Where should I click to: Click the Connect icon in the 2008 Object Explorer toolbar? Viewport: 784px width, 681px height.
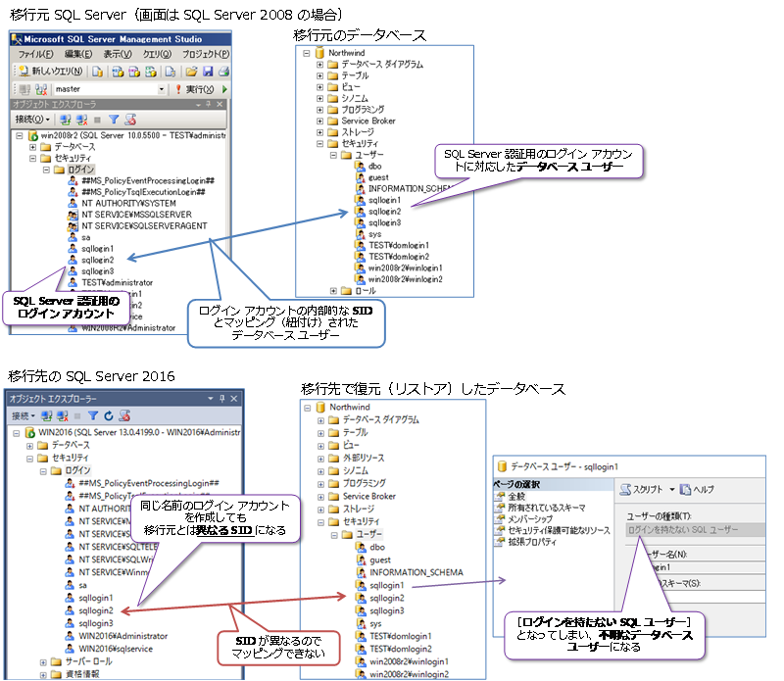pyautogui.click(x=65, y=120)
